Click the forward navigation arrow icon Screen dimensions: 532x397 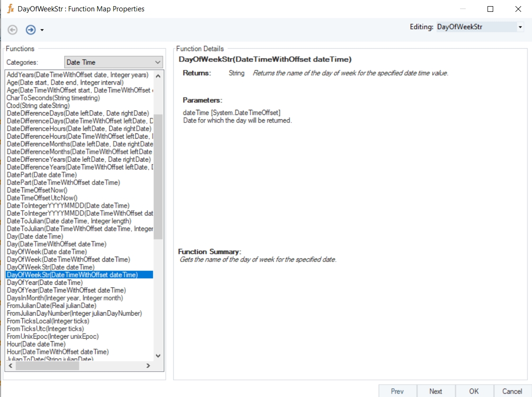tap(30, 30)
